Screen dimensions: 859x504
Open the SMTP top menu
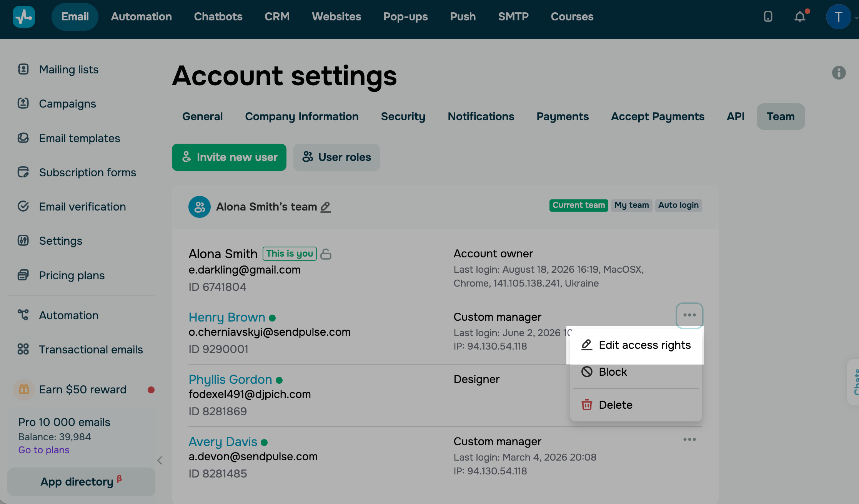(513, 17)
